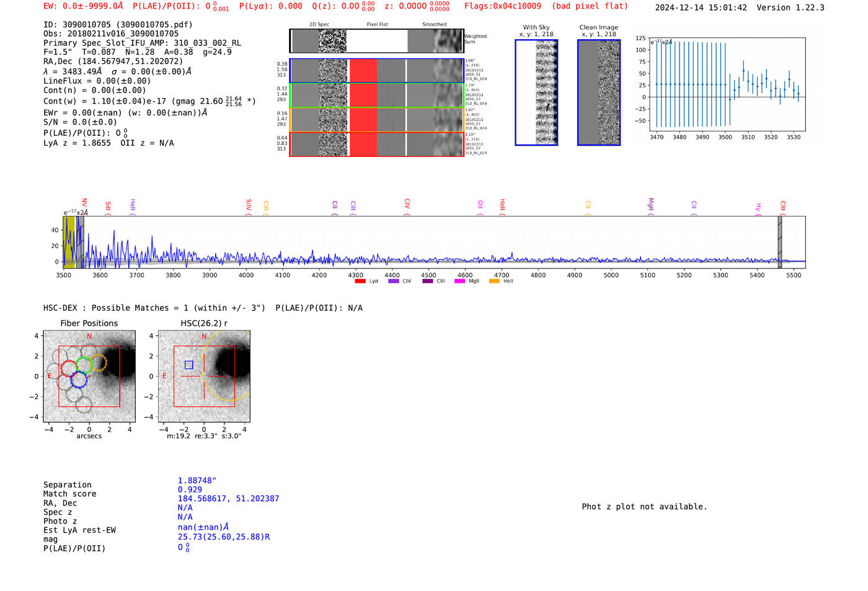Select the orange-bordered 2D spectrum fiber row
This screenshot has width=868, height=591.
coord(376,120)
